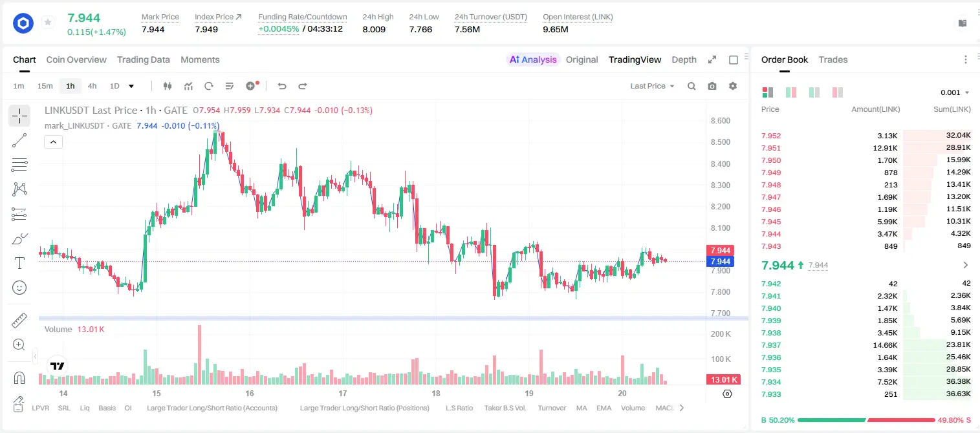Switch to the Trades tab
Viewport: 980px width, 433px height.
pyautogui.click(x=833, y=59)
